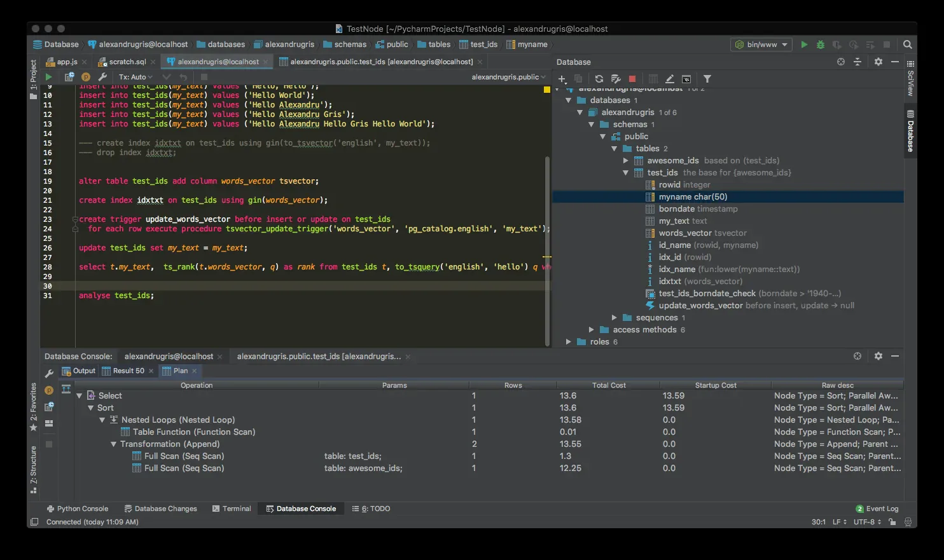Open the Event Log

[877, 509]
